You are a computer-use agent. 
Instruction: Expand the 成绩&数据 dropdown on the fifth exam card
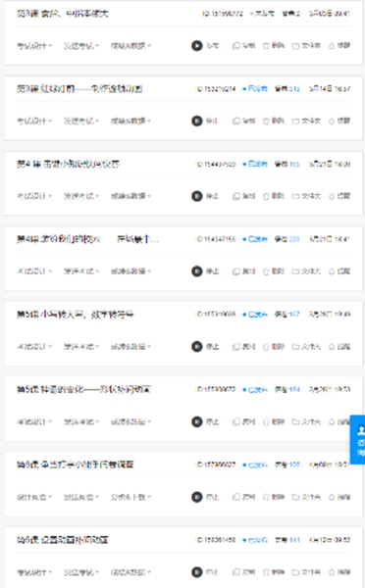(x=130, y=347)
